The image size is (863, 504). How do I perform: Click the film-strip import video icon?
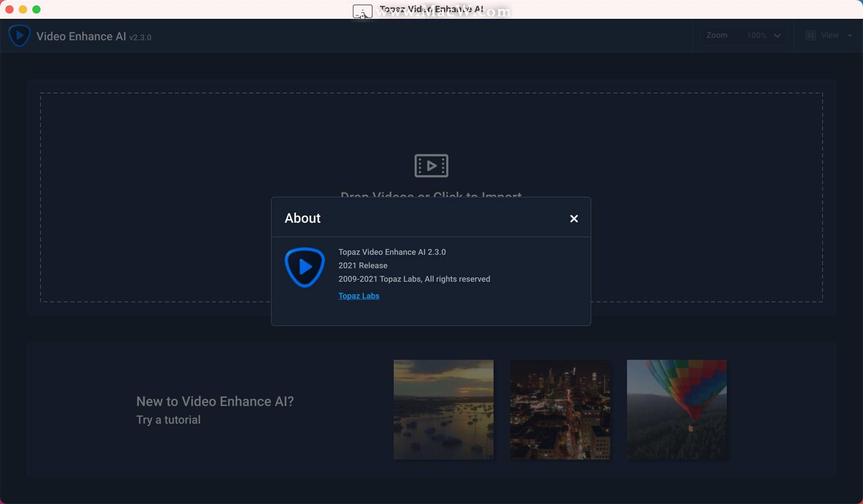tap(431, 166)
